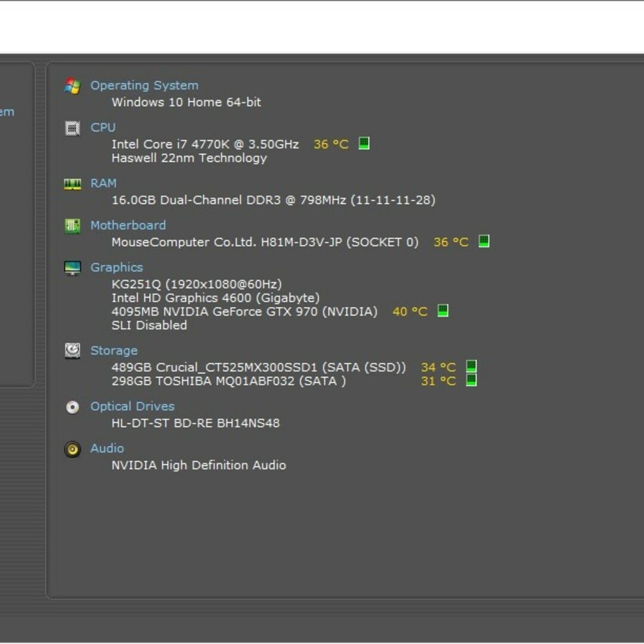Click the Crucial SSD temperature 34 °C
This screenshot has width=644, height=644.
(438, 367)
